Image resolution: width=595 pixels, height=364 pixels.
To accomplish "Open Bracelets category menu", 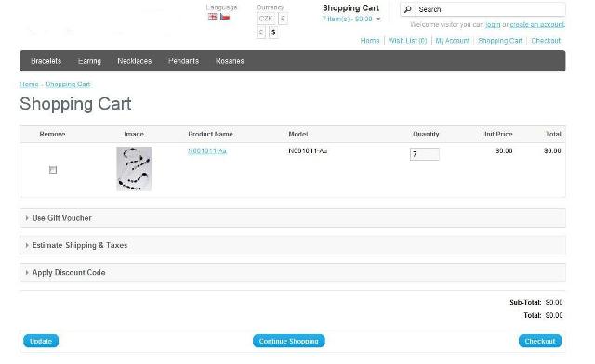I will 46,61.
